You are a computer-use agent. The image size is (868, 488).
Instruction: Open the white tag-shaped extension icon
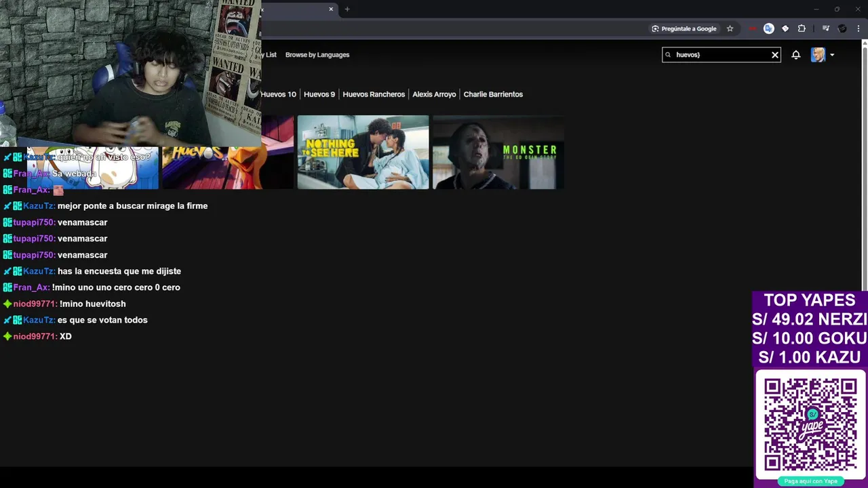[x=785, y=28]
